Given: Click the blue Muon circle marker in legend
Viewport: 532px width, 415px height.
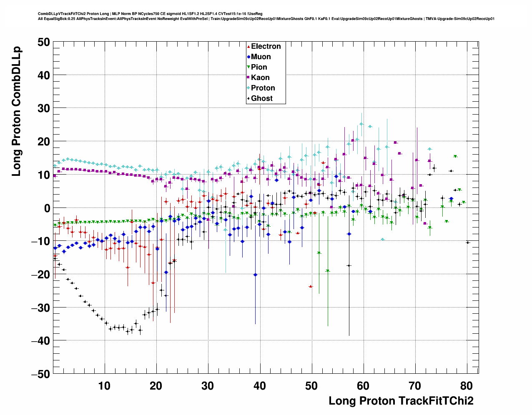Looking at the screenshot, I should 249,57.
